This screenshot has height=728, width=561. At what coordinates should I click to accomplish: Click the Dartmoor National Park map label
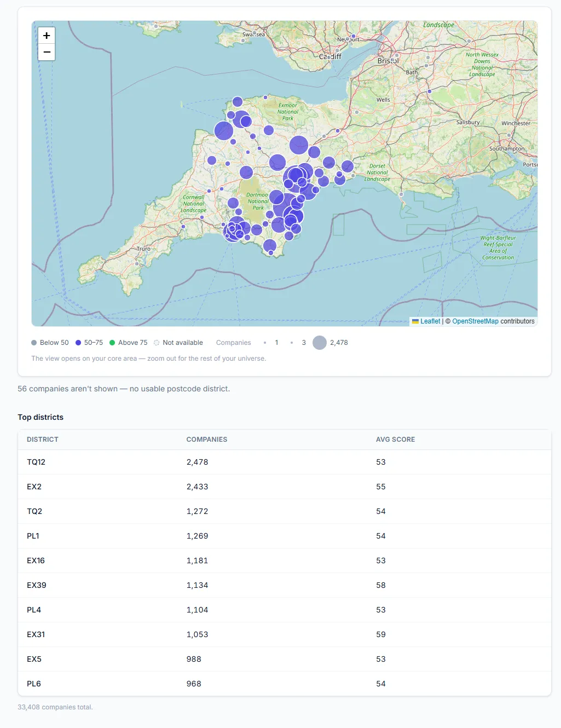tap(257, 201)
